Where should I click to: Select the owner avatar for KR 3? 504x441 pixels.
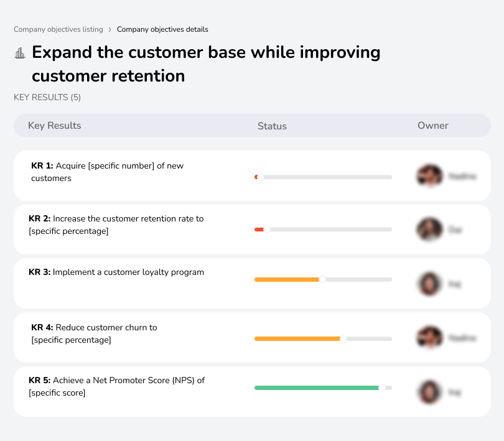pyautogui.click(x=429, y=283)
